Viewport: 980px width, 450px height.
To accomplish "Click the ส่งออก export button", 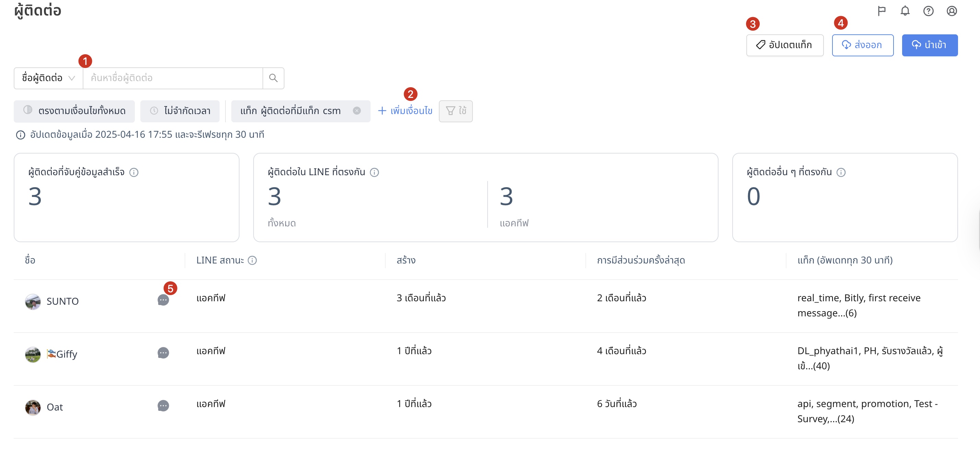I will click(x=862, y=45).
